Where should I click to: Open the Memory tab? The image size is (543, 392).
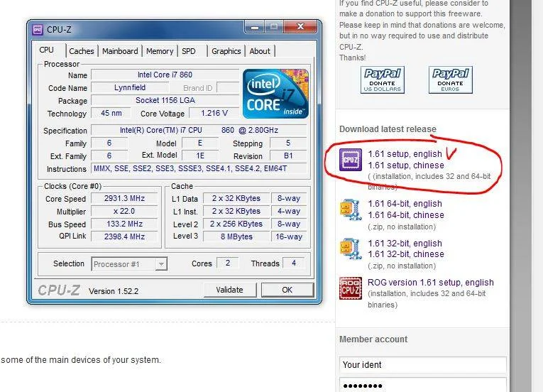point(160,51)
